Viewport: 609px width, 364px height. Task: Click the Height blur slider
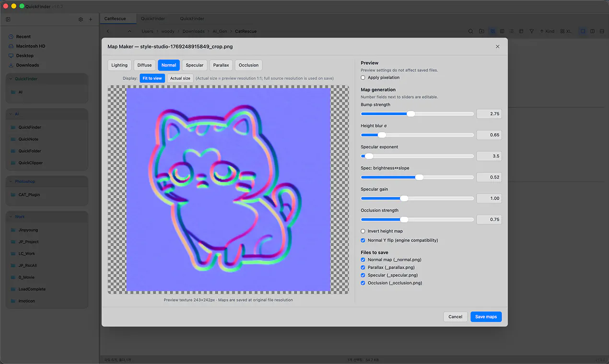pos(417,135)
